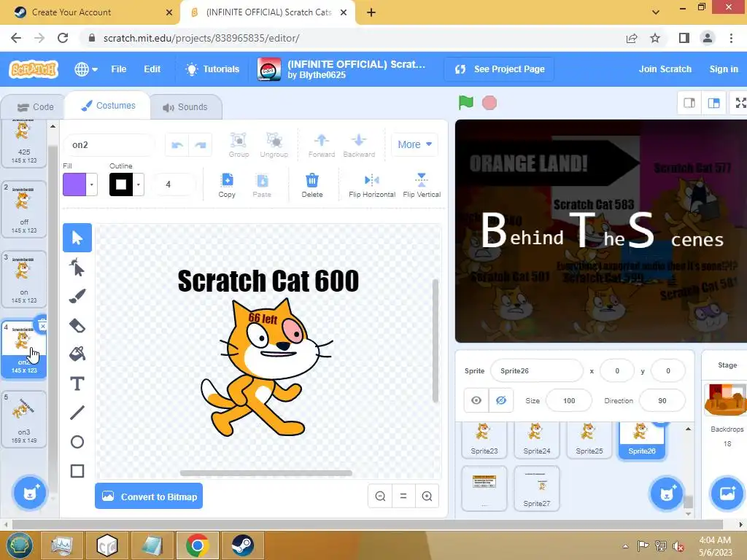This screenshot has height=560, width=747.
Task: Open the Choose a Backdrop button
Action: tap(727, 494)
